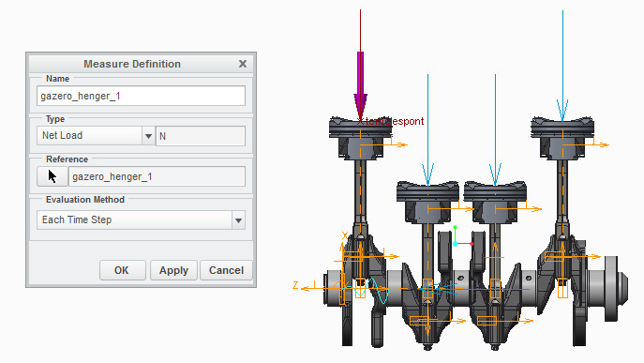This screenshot has height=363, width=644.
Task: Click the orange Z axis label
Action: (295, 285)
